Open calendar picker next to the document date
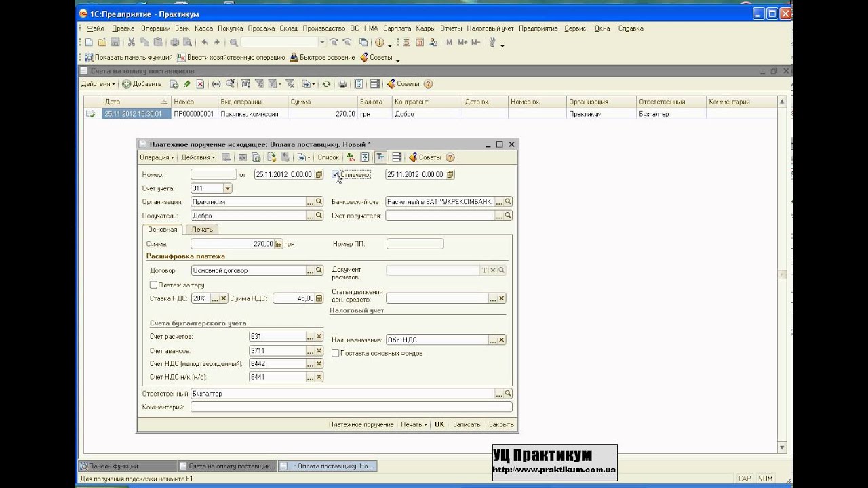The width and height of the screenshot is (868, 488). pos(319,174)
